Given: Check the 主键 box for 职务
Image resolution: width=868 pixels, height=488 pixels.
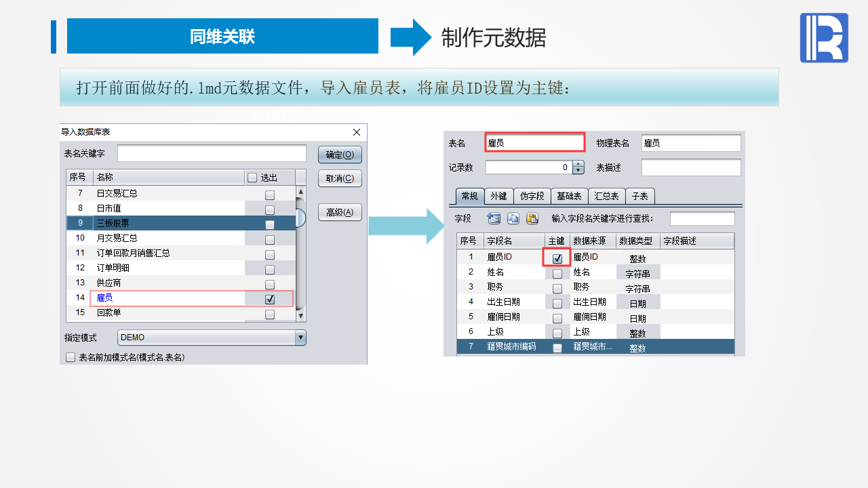Looking at the screenshot, I should [x=557, y=288].
